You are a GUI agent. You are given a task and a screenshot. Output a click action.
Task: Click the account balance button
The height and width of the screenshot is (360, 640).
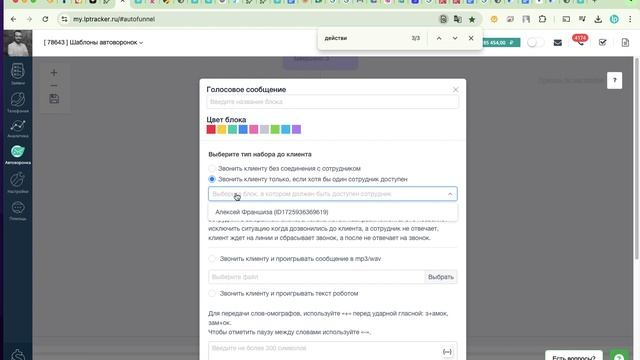pyautogui.click(x=500, y=42)
